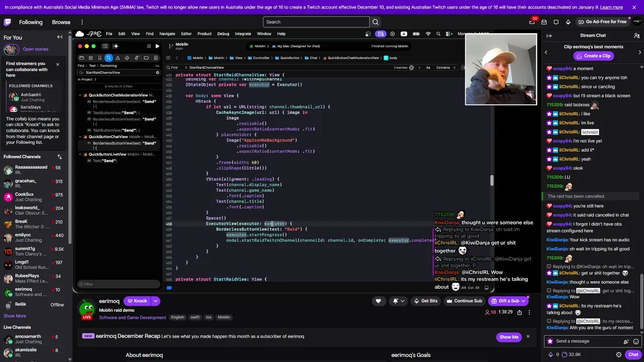Collapse QuickButtonChatModerationView results group

click(80, 95)
